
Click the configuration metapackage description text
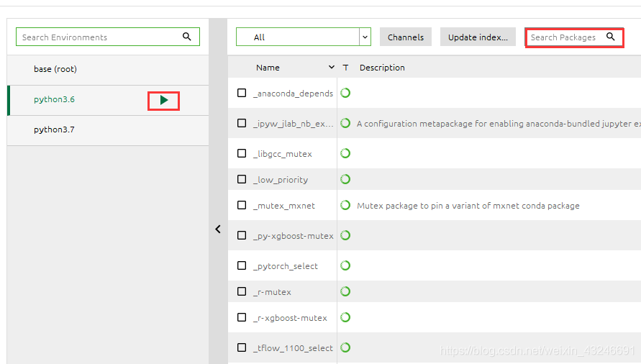(x=499, y=124)
